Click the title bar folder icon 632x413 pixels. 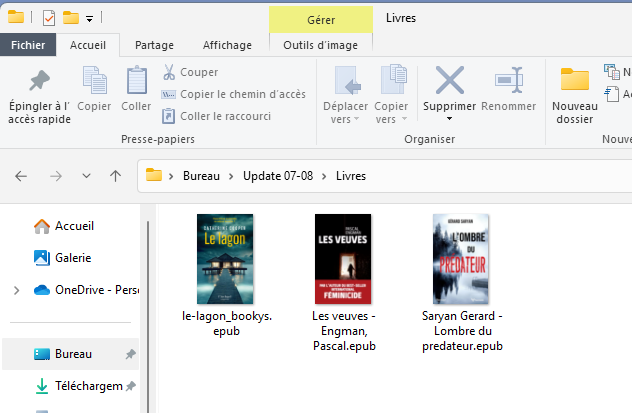pyautogui.click(x=16, y=17)
